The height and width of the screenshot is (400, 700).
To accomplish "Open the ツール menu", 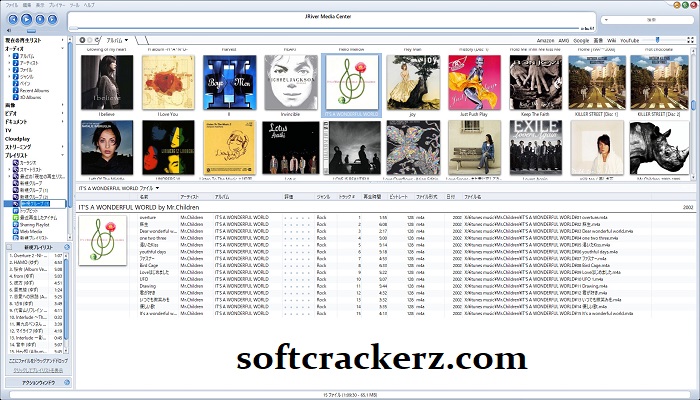I will (x=75, y=5).
